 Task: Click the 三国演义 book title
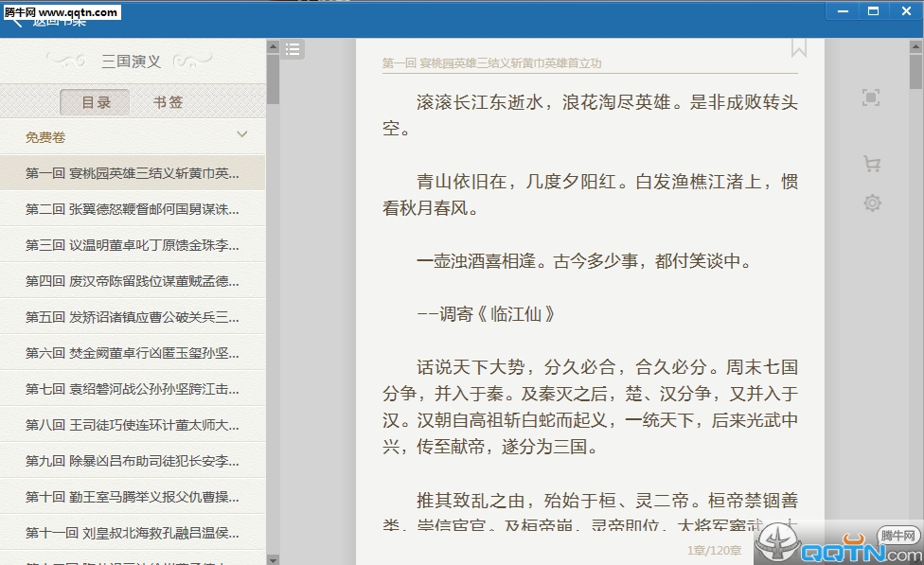131,62
